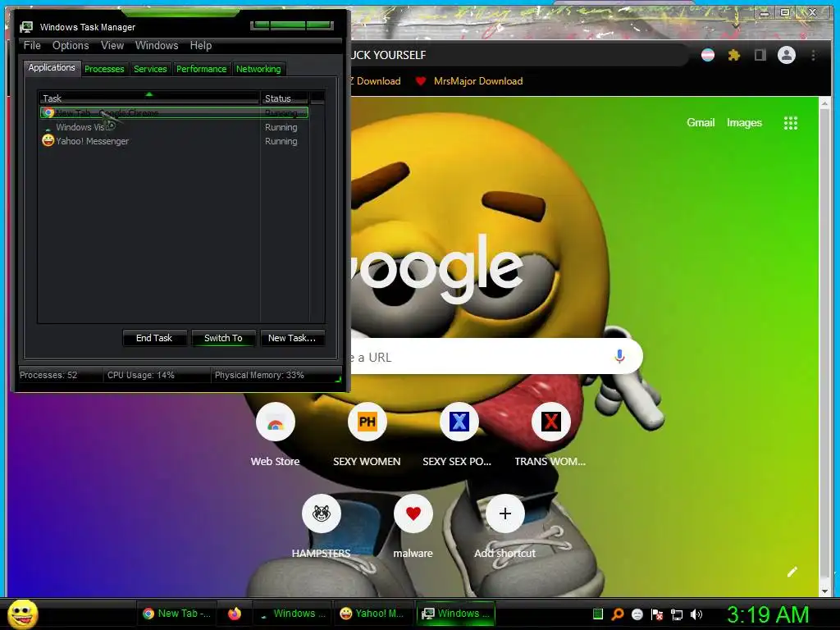
Task: Open the File menu in Task Manager
Action: point(32,46)
